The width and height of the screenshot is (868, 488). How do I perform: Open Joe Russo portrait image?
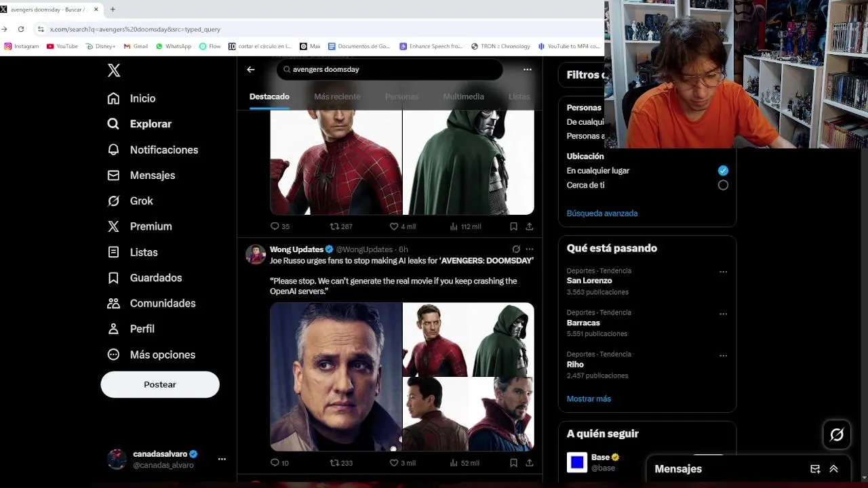click(336, 377)
